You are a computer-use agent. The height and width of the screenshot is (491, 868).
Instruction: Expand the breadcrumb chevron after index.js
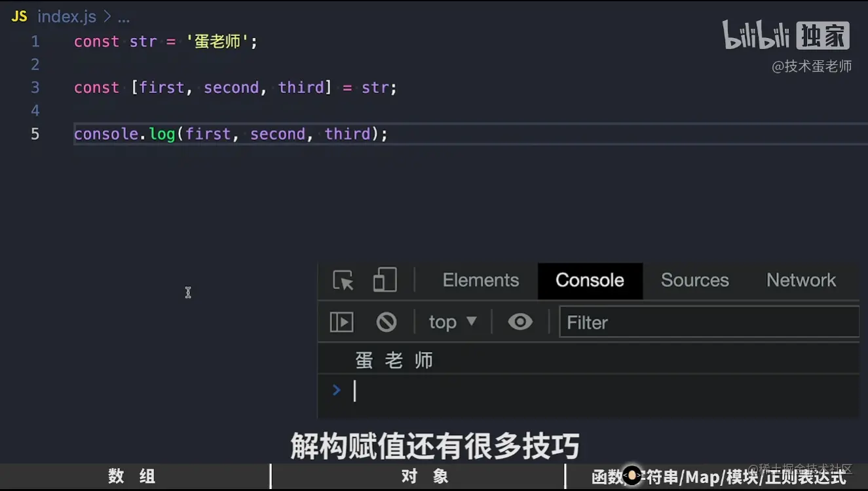pyautogui.click(x=107, y=16)
